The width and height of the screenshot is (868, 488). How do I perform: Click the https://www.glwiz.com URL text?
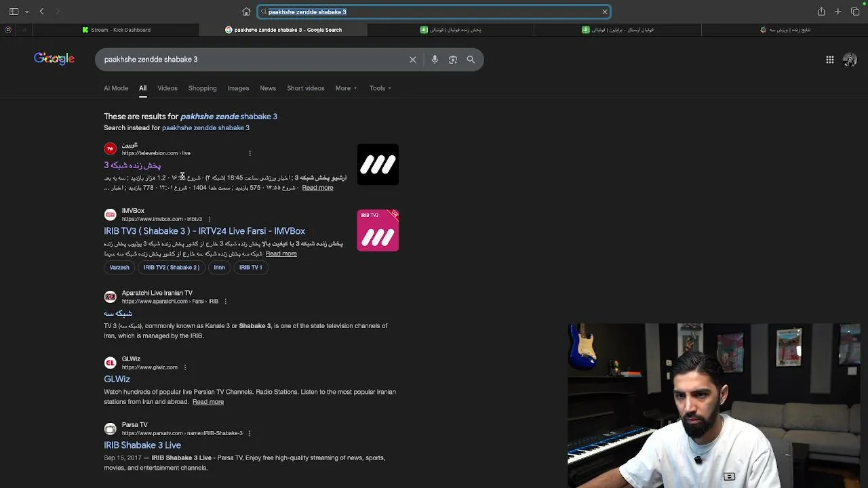coord(149,367)
